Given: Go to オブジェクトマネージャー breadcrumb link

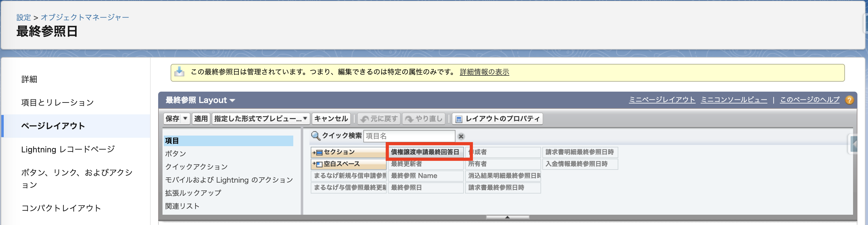Looking at the screenshot, I should 85,17.
